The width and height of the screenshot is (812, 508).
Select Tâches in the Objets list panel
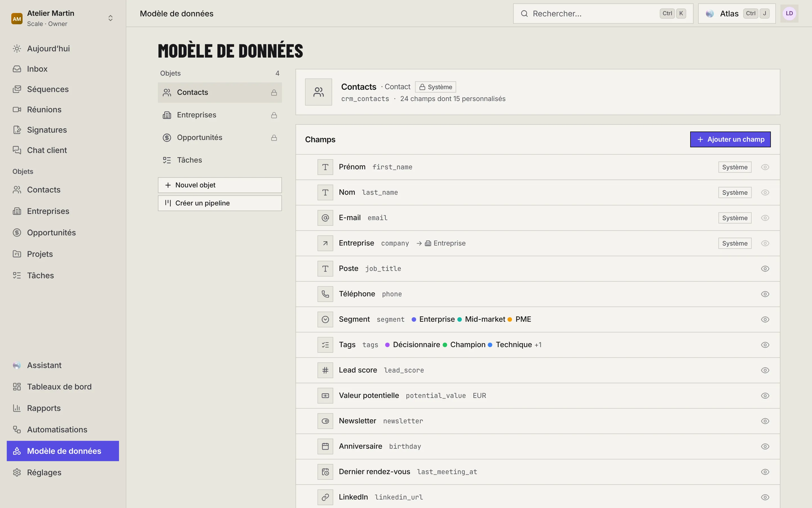pos(220,160)
